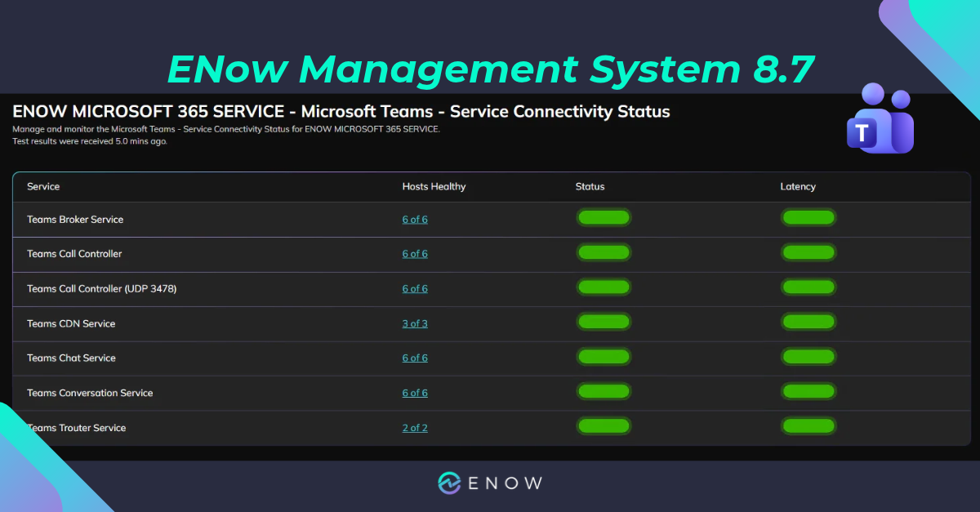Click the Latency indicator for Teams CDN Service
980x512 pixels.
click(808, 322)
